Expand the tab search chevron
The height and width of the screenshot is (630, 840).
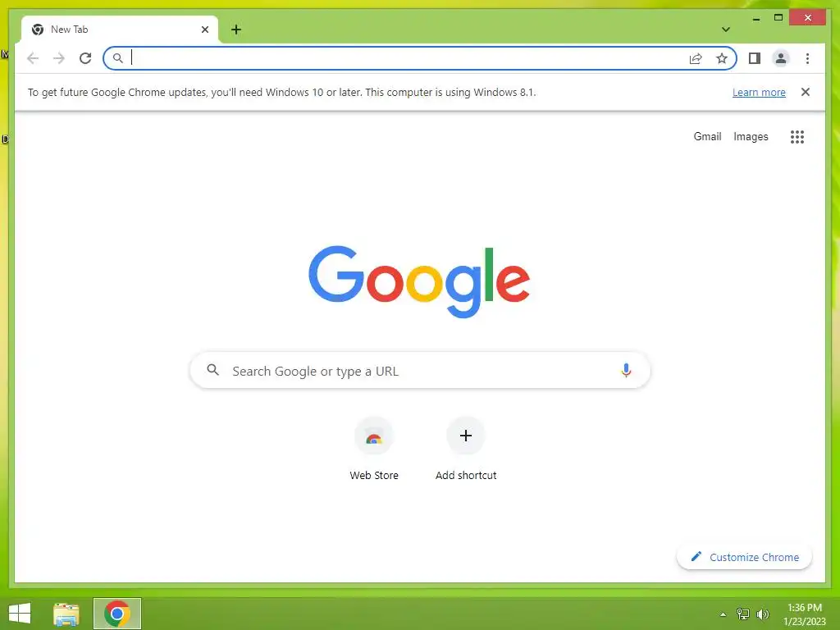[726, 30]
